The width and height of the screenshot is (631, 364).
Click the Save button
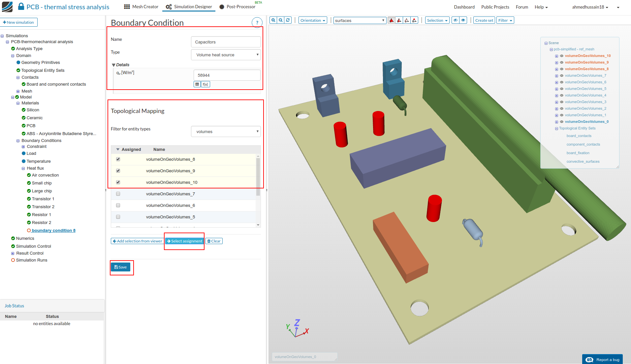120,267
